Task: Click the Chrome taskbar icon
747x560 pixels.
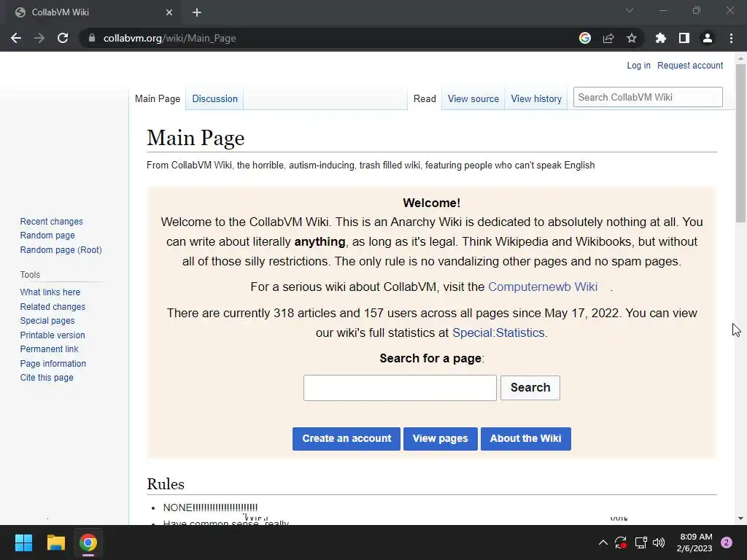Action: coord(88,542)
